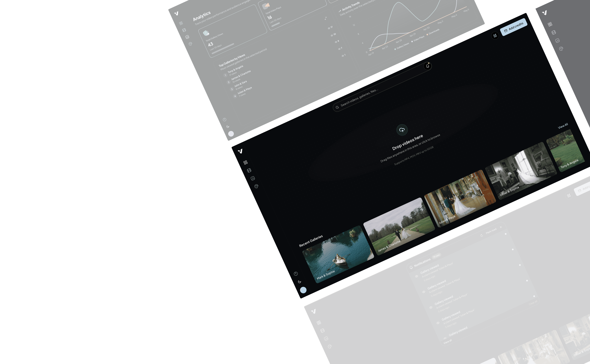Screen dimensions: 590x364
Task: Close the Notifications panel with X
Action: [x=501, y=227]
